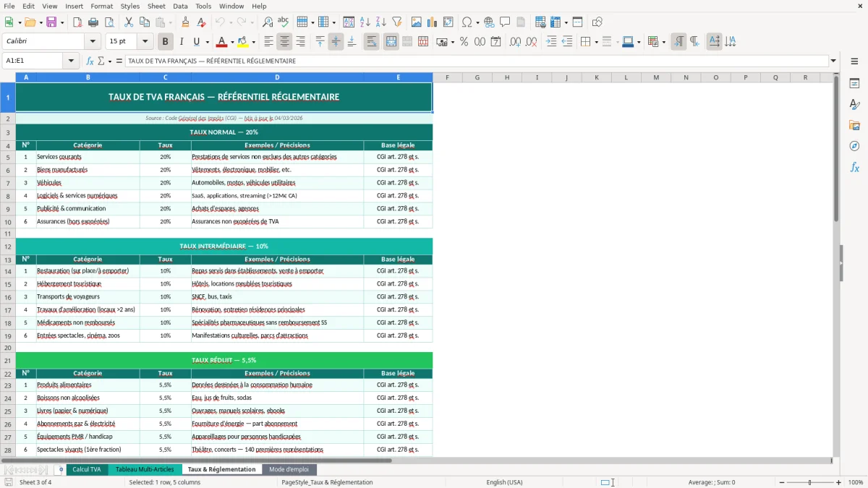Open the Paste options dropdown arrow

pyautogui.click(x=171, y=22)
